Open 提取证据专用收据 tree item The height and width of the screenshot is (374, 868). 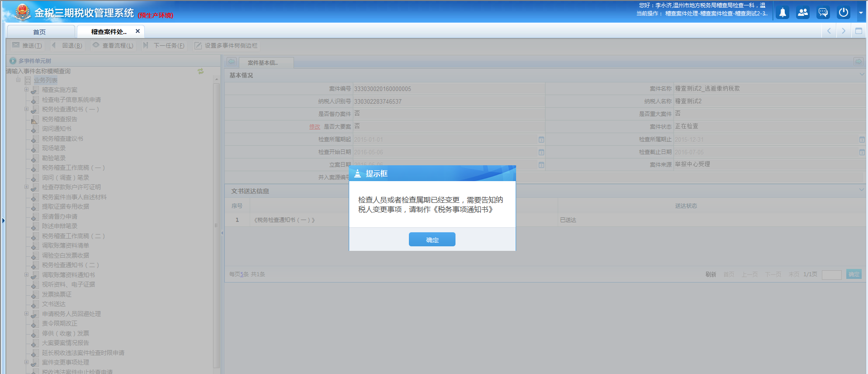66,206
